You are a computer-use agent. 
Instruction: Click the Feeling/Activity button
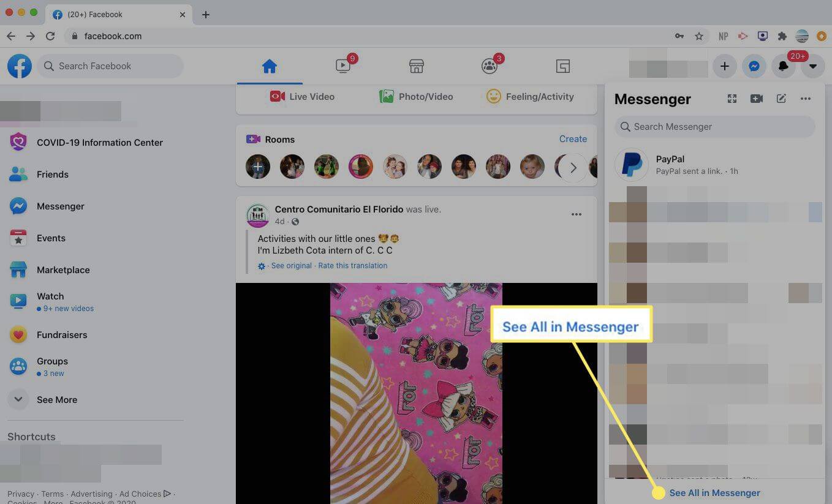530,97
